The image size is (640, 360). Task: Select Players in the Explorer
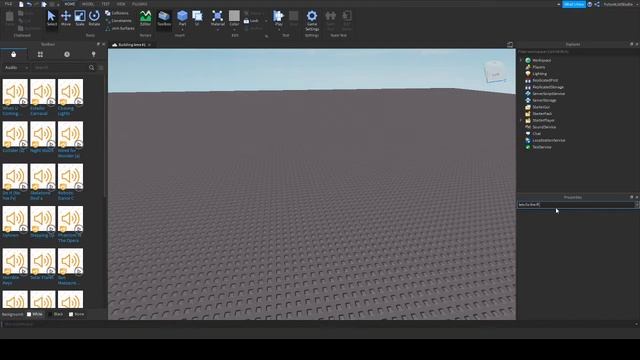tap(538, 67)
